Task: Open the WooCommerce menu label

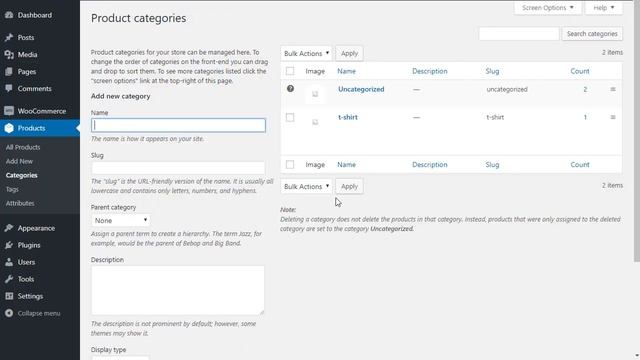Action: click(42, 111)
